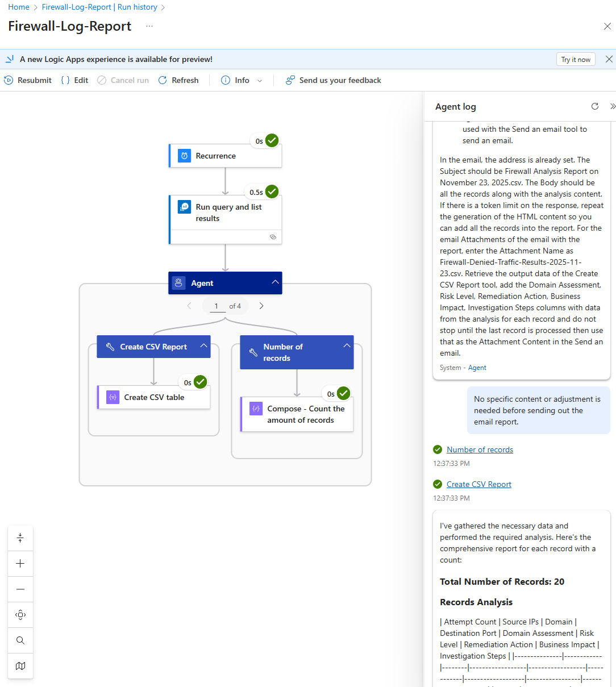
Task: Click the Number of records log link
Action: (480, 449)
